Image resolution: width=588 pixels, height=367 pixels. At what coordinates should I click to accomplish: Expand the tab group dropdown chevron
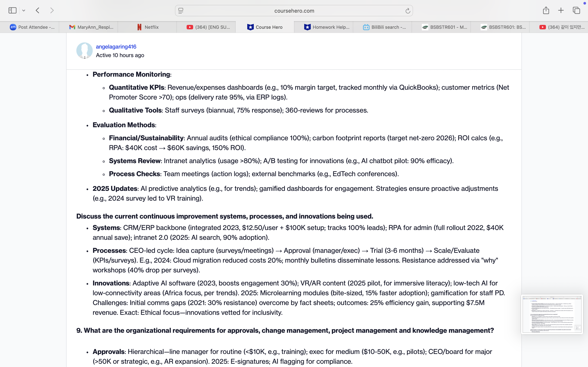[23, 10]
